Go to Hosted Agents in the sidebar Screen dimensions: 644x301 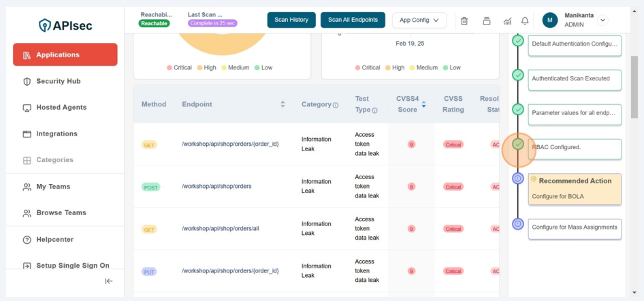tap(61, 108)
